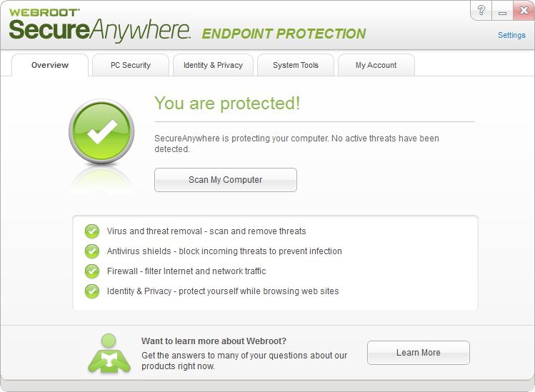This screenshot has width=535, height=392.
Task: Open the My Account tab
Action: [x=376, y=65]
